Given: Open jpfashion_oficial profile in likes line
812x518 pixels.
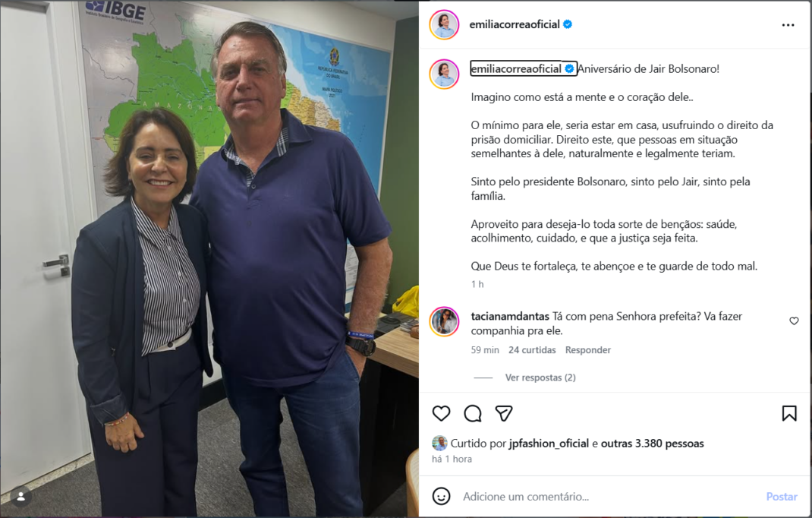Looking at the screenshot, I should click(x=549, y=444).
